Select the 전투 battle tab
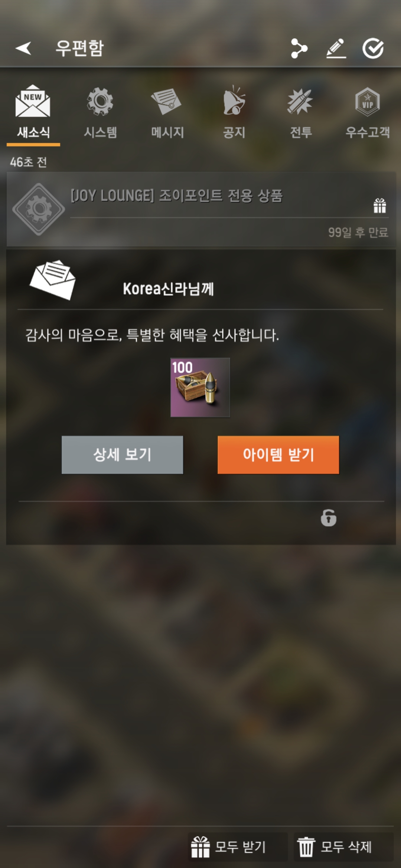 301,114
